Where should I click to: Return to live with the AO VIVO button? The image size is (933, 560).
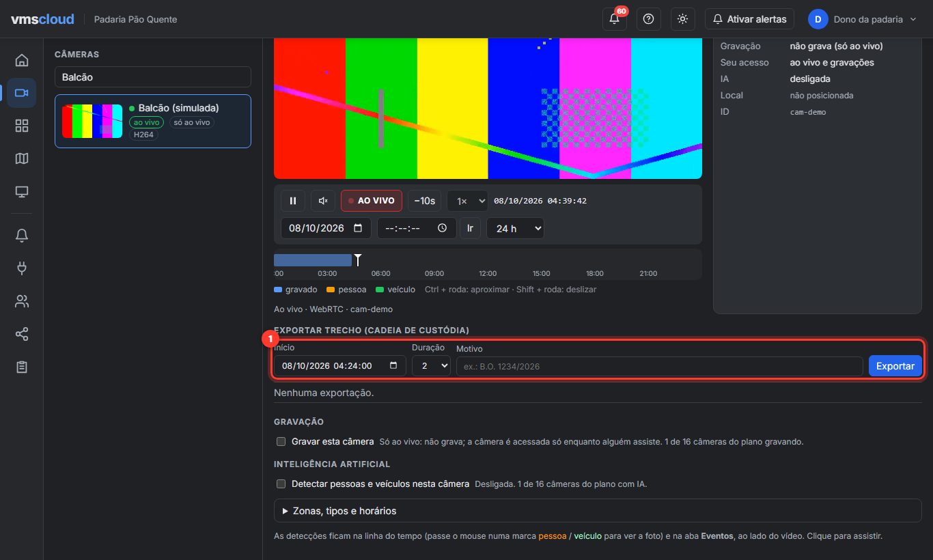[372, 201]
